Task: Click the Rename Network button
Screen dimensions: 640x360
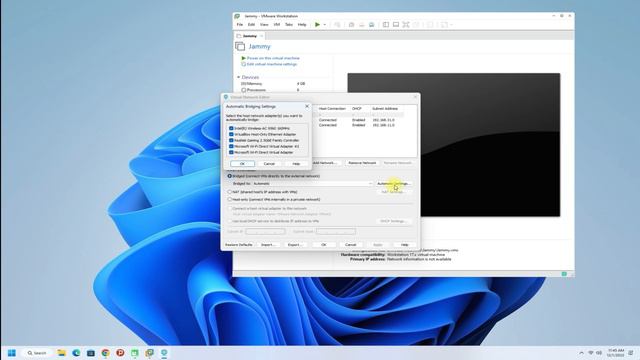Action: (397, 163)
